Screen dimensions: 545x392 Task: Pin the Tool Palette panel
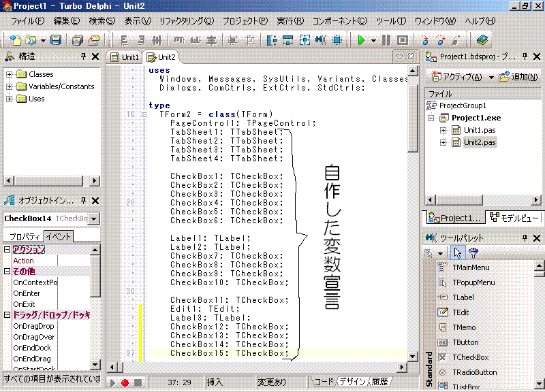[525, 238]
